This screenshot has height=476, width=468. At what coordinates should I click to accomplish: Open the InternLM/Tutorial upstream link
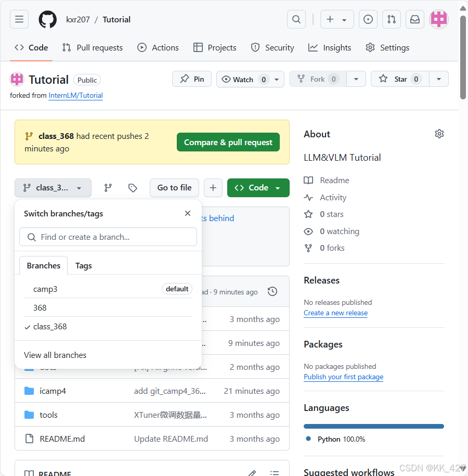[75, 95]
